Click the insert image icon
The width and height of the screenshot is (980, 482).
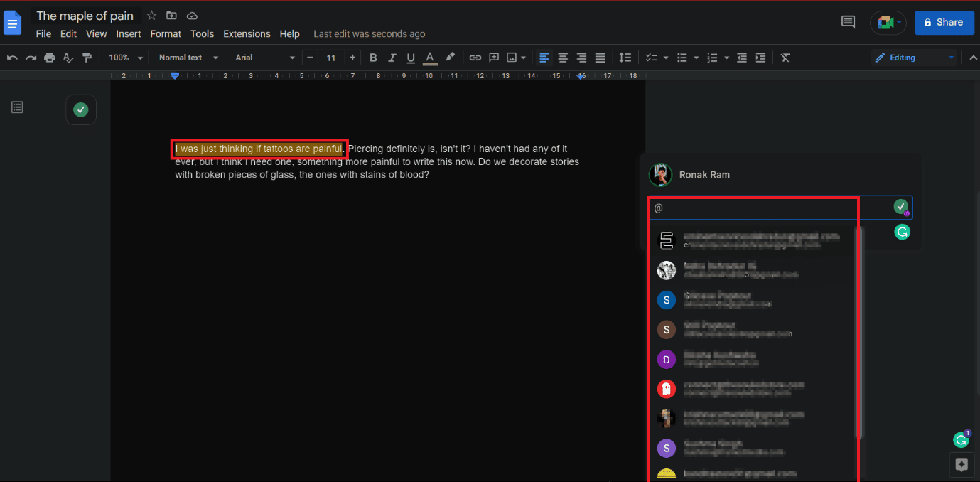tap(512, 58)
